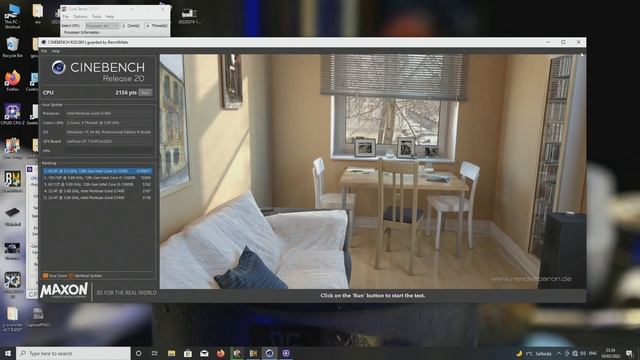Open This PC shortcut on desktop
The height and width of the screenshot is (360, 640).
[x=12, y=16]
